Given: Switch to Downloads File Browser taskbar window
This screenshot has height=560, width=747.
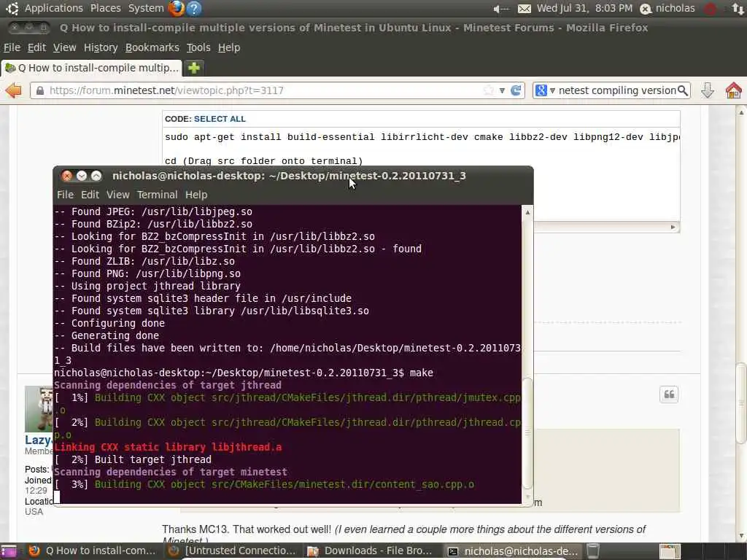Looking at the screenshot, I should 370,551.
